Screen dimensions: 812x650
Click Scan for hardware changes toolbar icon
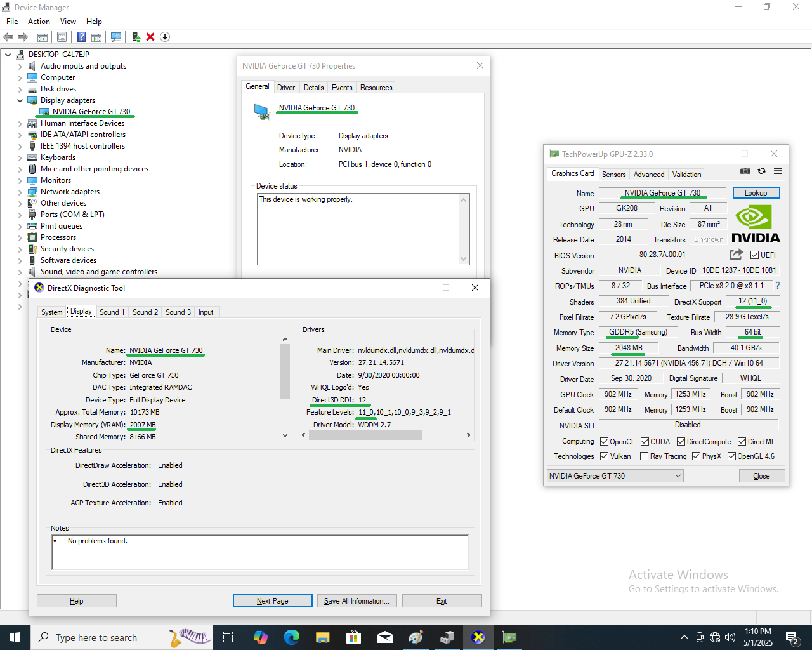(x=116, y=37)
